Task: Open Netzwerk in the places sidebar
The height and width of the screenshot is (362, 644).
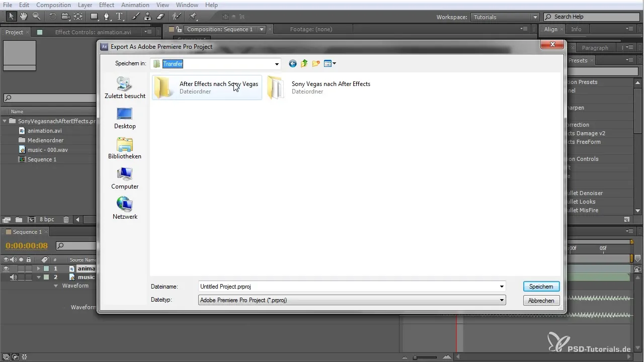Action: [x=125, y=209]
